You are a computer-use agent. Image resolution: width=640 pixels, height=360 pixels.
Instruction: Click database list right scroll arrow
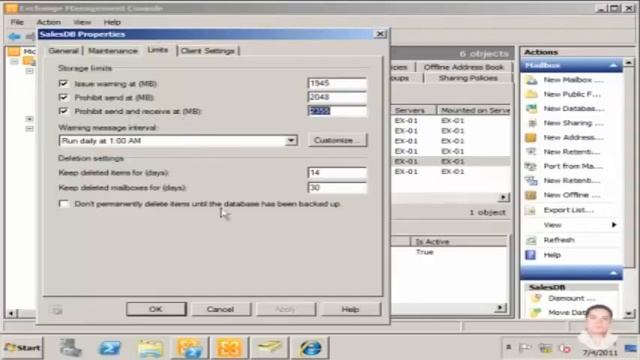(x=503, y=198)
